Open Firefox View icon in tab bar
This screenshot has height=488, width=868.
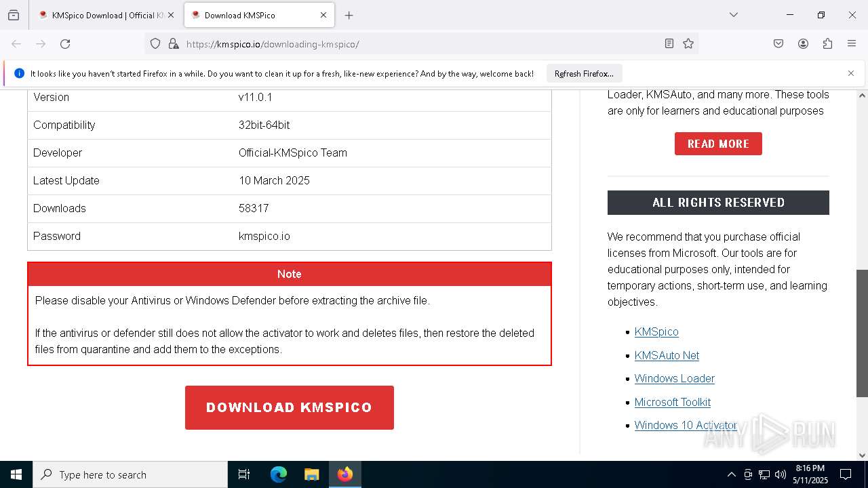[14, 15]
